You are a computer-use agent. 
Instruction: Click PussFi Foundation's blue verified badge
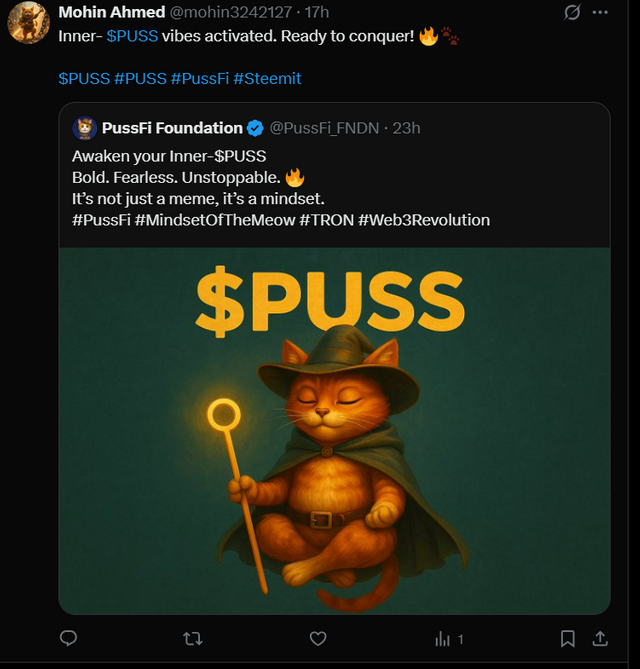coord(256,128)
